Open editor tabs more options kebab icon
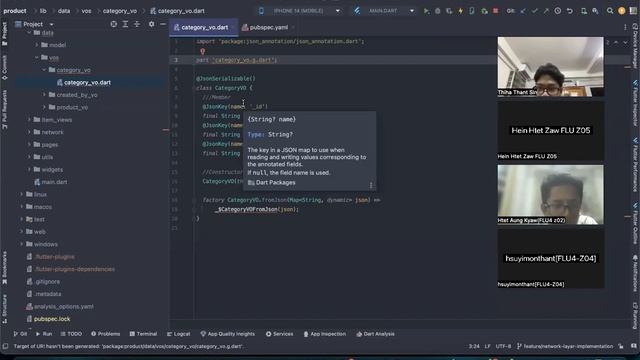This screenshot has height=360, width=640. coord(625,27)
